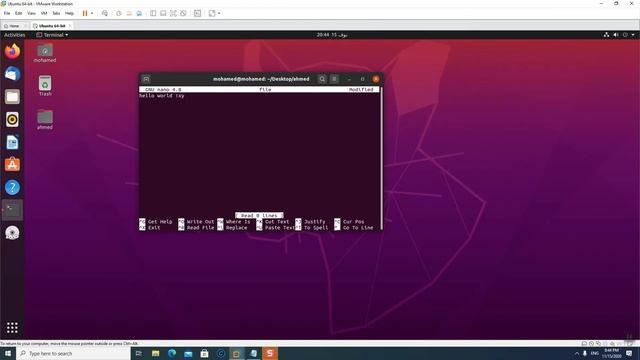Image resolution: width=640 pixels, height=360 pixels.
Task: Select the Trash icon on desktop
Action: tap(45, 86)
